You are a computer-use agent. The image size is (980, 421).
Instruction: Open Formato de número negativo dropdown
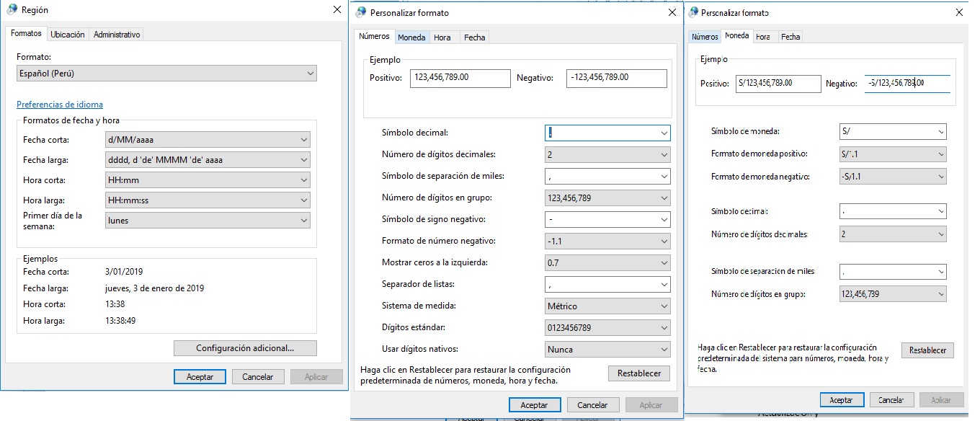[x=607, y=241]
